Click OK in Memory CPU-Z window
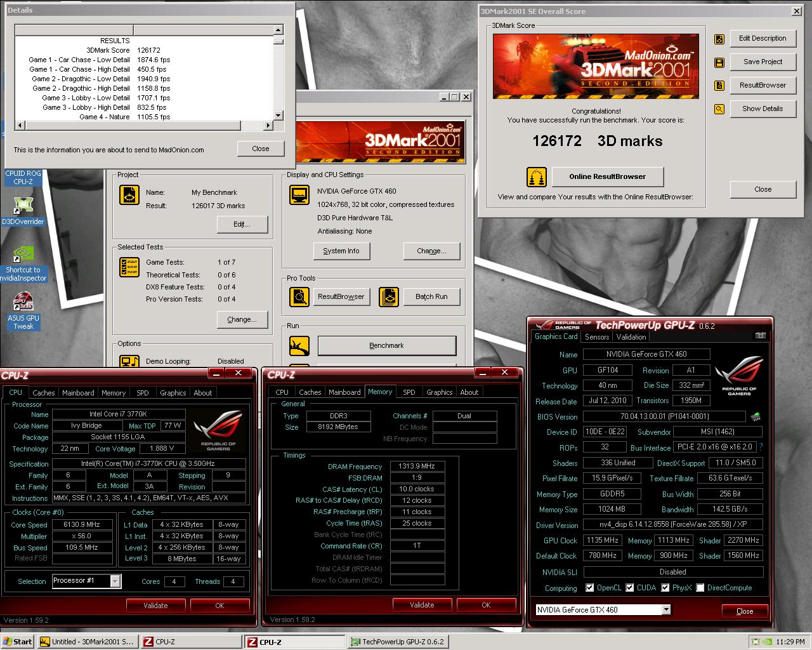 click(x=486, y=605)
